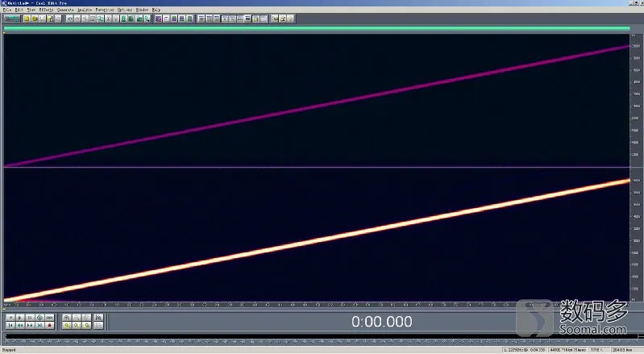The width and height of the screenshot is (644, 354).
Task: Click the Fast Forward transport button
Action: pyautogui.click(x=30, y=325)
